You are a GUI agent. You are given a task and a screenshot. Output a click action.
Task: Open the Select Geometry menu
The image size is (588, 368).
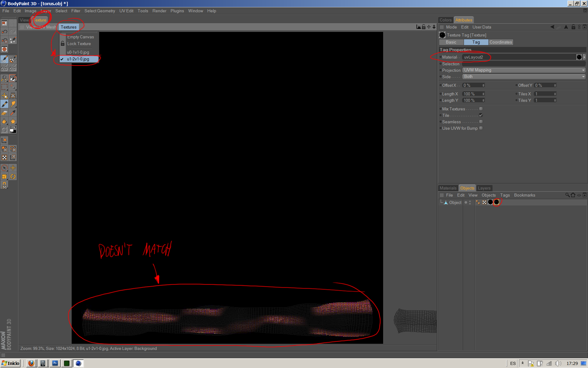pyautogui.click(x=100, y=11)
